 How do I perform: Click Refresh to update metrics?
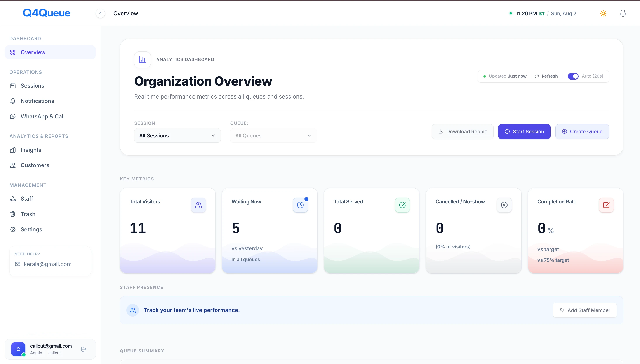(546, 76)
